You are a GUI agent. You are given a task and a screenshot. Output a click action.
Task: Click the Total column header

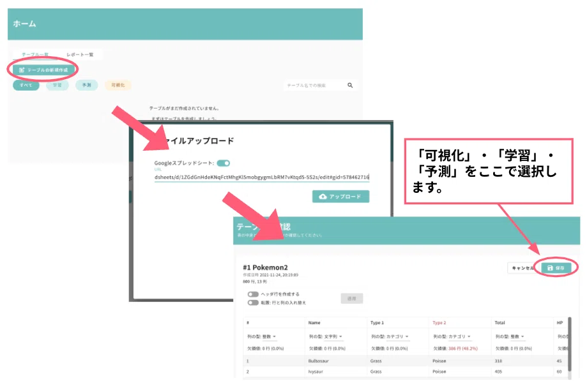(499, 323)
